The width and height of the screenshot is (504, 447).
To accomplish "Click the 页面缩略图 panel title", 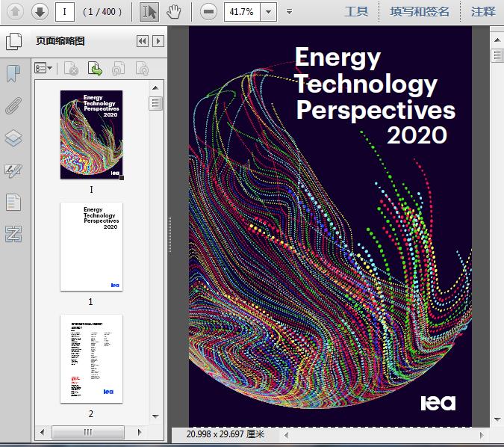I will click(x=60, y=41).
